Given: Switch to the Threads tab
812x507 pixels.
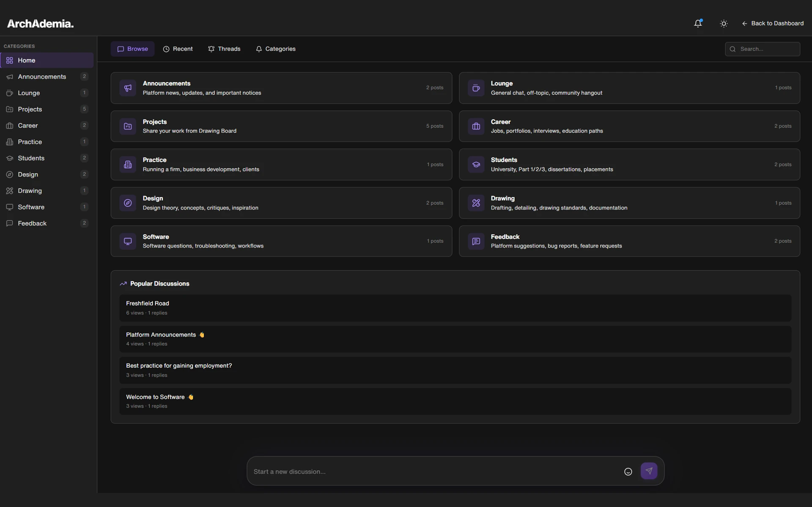Looking at the screenshot, I should click(x=224, y=49).
